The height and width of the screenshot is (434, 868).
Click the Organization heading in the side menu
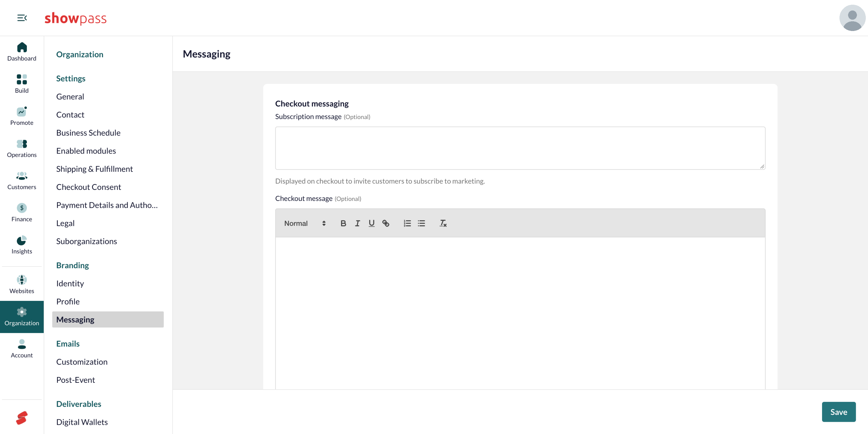point(80,54)
